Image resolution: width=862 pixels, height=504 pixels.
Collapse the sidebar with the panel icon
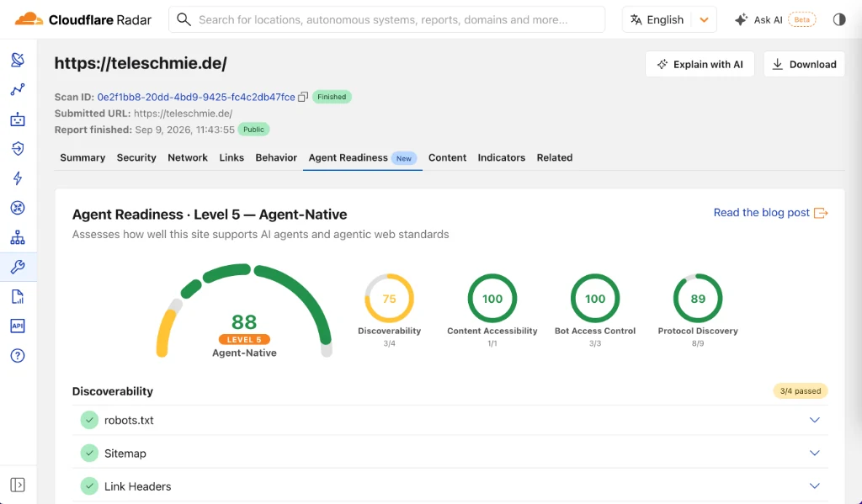tap(18, 485)
